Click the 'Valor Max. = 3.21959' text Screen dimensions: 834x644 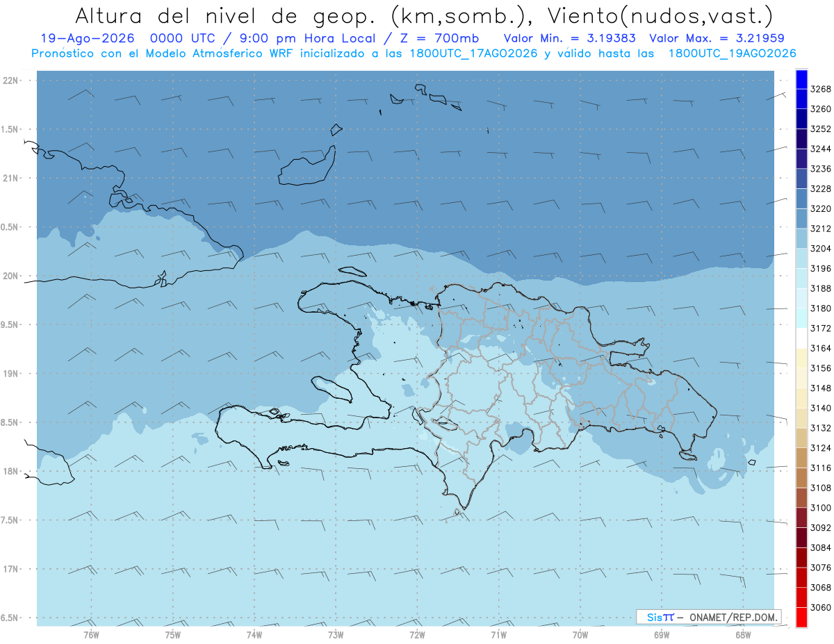[717, 38]
